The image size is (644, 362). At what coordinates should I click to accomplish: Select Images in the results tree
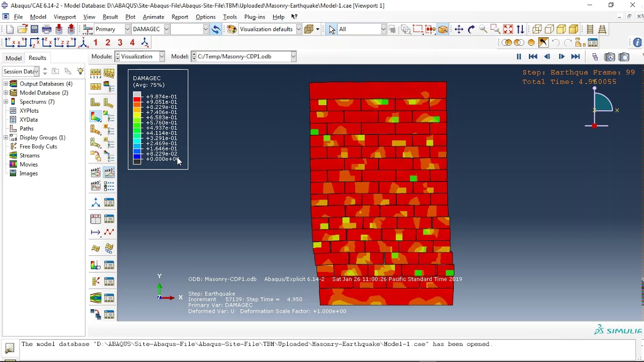point(29,173)
